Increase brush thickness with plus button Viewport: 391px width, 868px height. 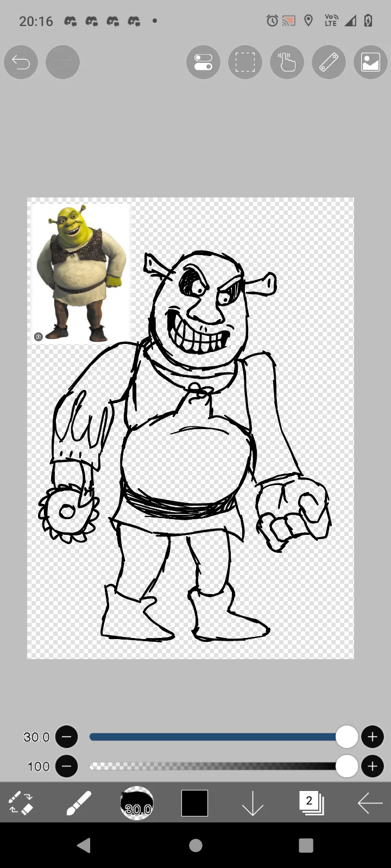point(373,737)
